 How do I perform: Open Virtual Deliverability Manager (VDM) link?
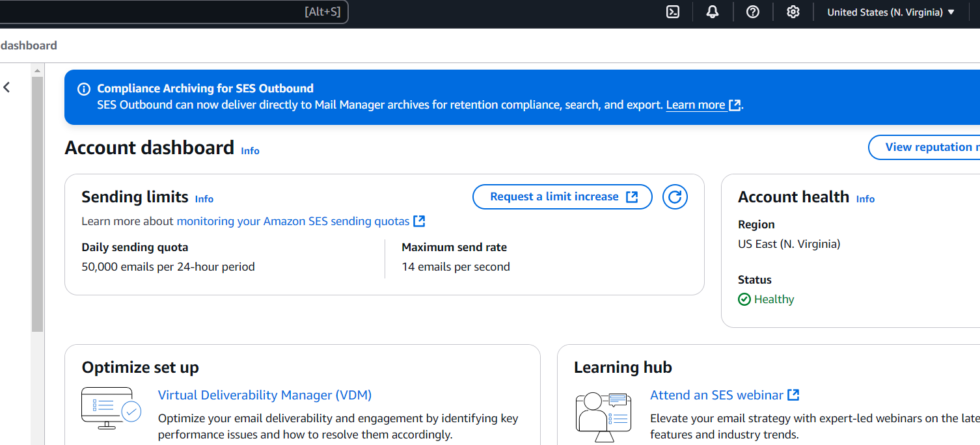tap(265, 395)
